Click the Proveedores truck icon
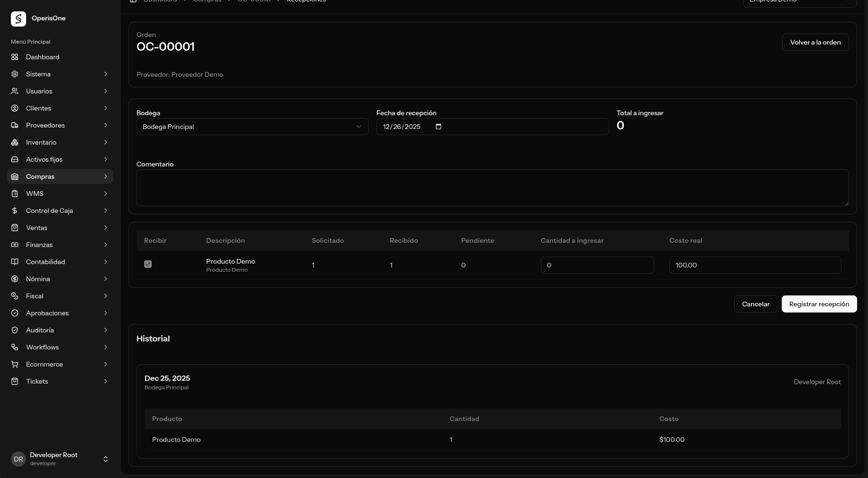The height and width of the screenshot is (478, 868). point(15,125)
